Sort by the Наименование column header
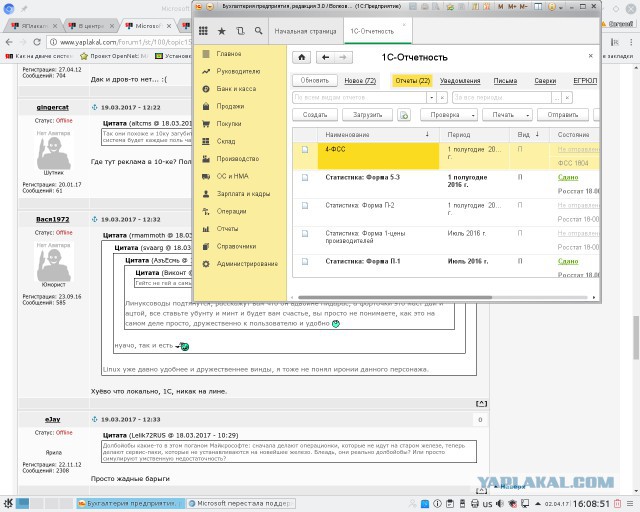The width and height of the screenshot is (640, 512). tap(378, 134)
